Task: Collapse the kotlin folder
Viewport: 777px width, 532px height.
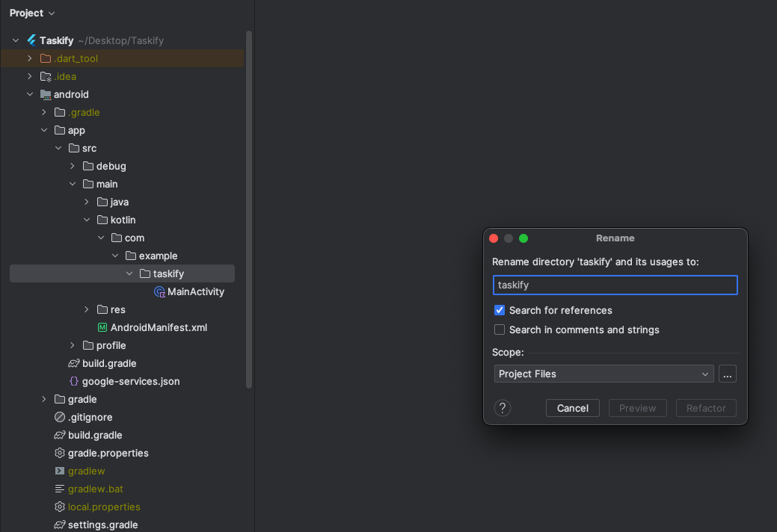Action: [x=87, y=220]
